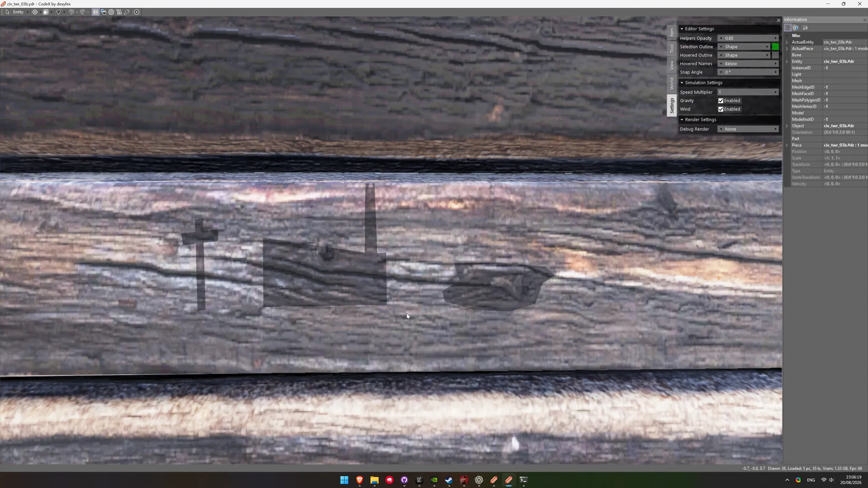The height and width of the screenshot is (488, 868).
Task: Open the Entity selection mode dropdown
Action: [20, 12]
